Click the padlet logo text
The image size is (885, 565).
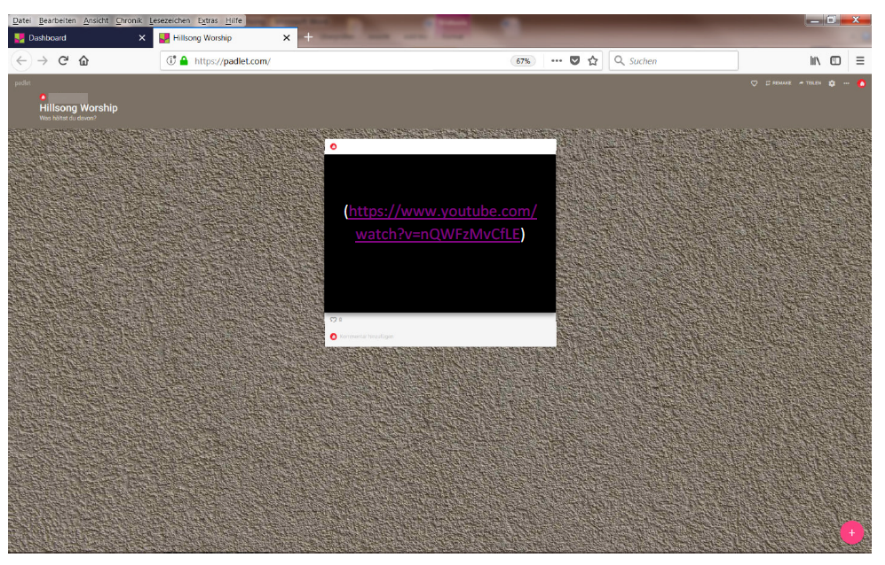coord(23,83)
